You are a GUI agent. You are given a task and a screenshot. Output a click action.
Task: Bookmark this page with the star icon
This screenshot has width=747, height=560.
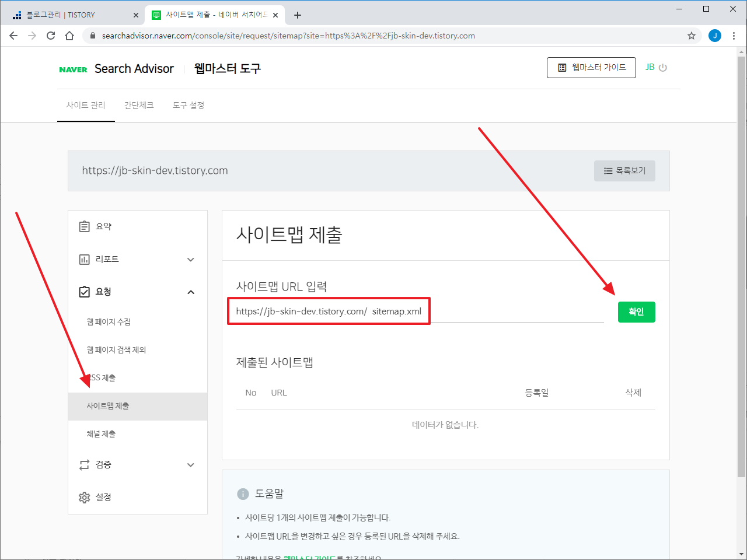[x=692, y=36]
